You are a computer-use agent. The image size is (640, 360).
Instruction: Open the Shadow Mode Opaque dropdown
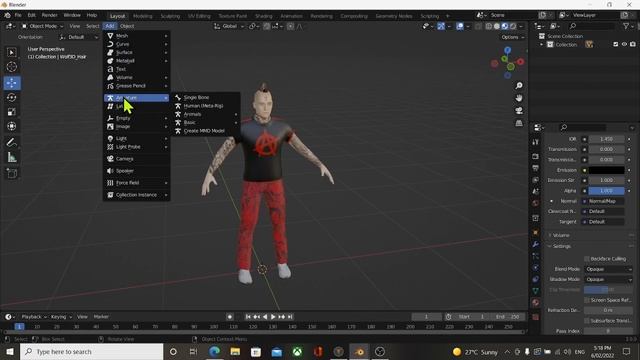pos(608,280)
